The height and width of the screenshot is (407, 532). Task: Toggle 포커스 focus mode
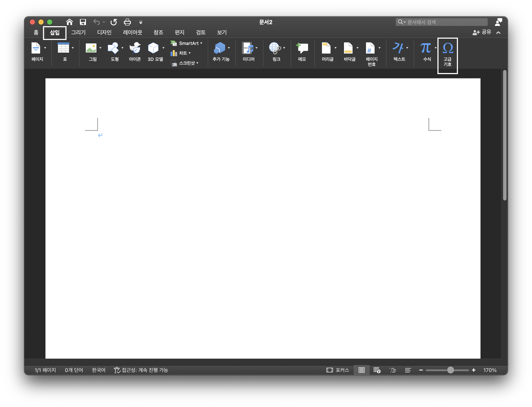[x=338, y=370]
